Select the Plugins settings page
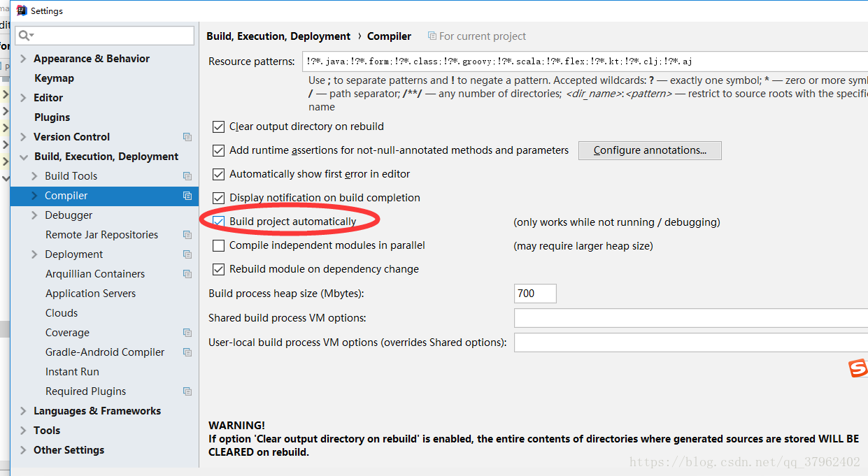This screenshot has width=868, height=476. [x=52, y=117]
